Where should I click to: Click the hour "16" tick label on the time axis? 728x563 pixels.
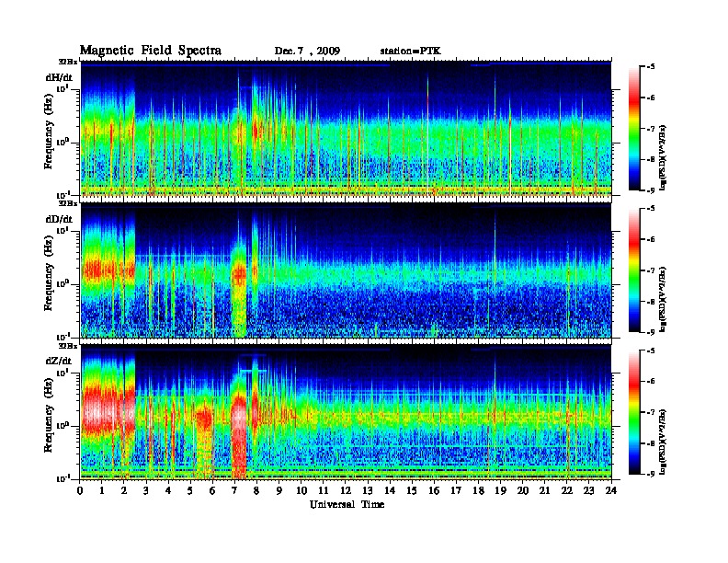pyautogui.click(x=434, y=490)
